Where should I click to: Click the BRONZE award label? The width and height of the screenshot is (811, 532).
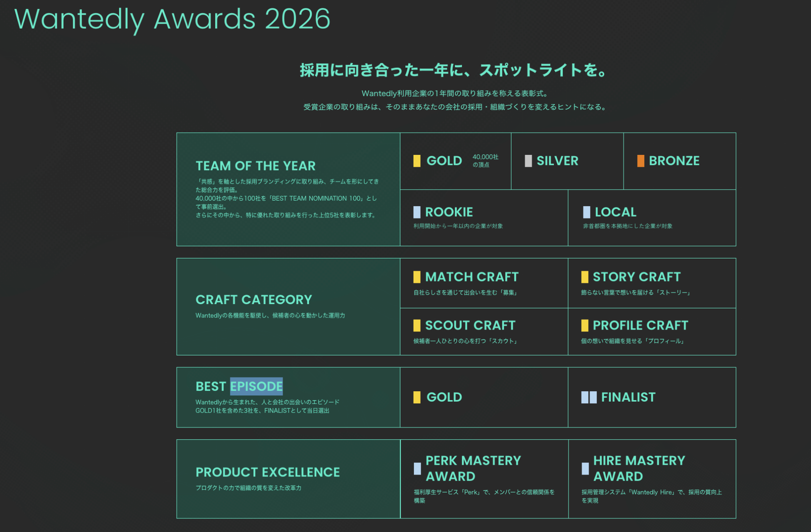click(674, 161)
